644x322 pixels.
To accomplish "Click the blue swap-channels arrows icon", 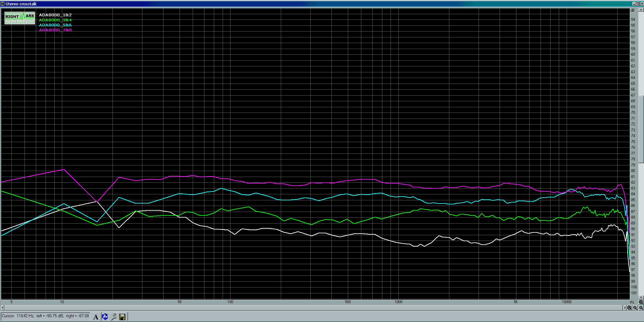I will (105, 317).
